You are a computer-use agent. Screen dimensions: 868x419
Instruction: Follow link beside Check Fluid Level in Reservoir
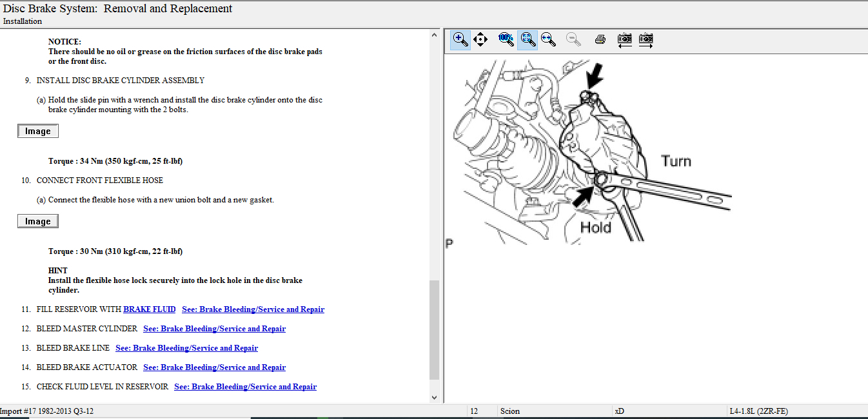pos(245,387)
